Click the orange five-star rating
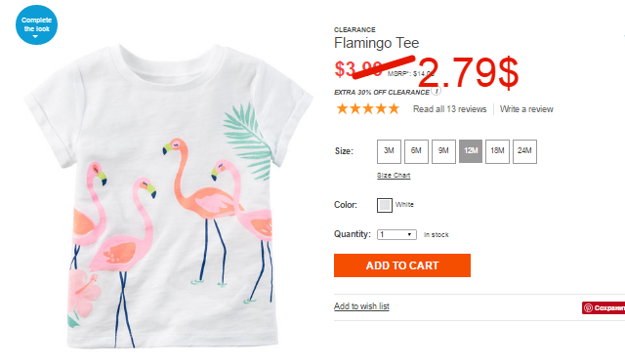Image resolution: width=625 pixels, height=364 pixels. tap(367, 108)
